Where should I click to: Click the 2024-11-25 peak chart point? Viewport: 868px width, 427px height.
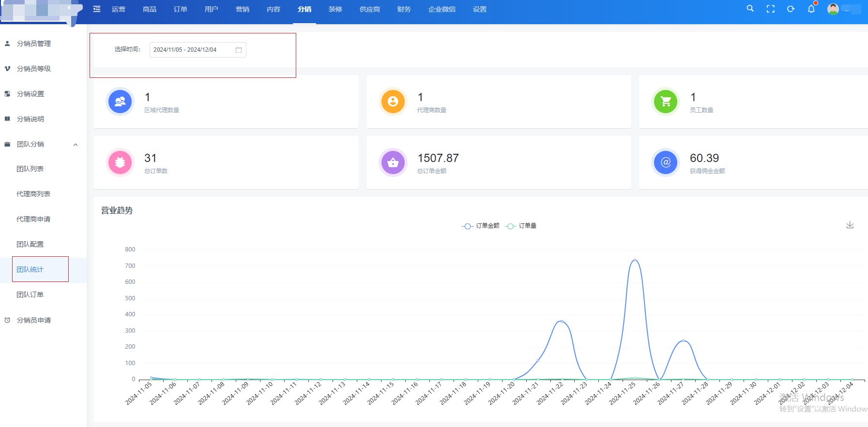click(x=635, y=260)
